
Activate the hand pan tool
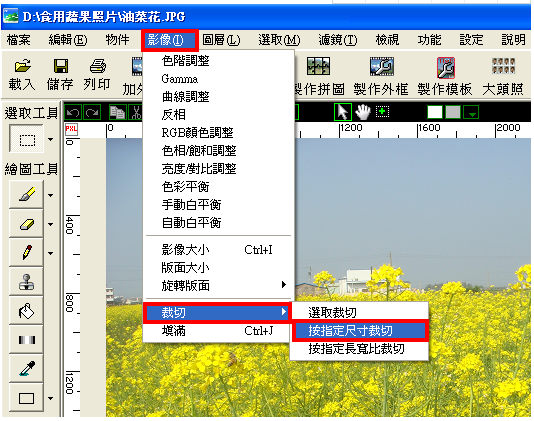pyautogui.click(x=363, y=112)
